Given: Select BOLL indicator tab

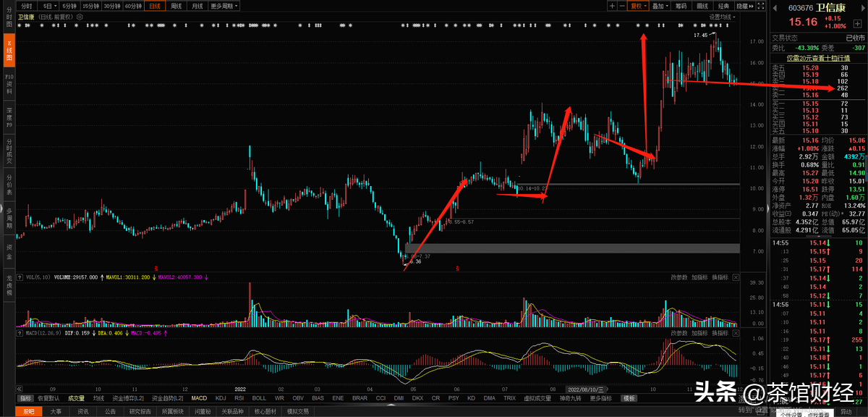Looking at the screenshot, I should [259, 398].
